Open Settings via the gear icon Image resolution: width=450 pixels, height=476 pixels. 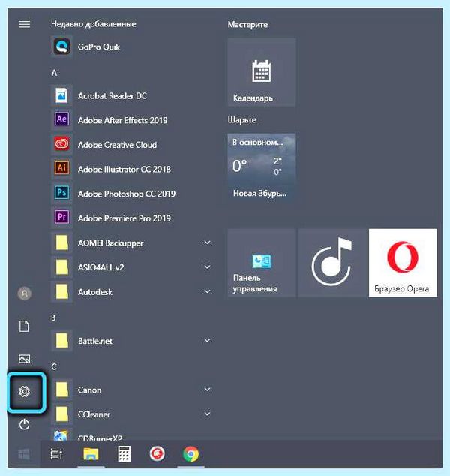[x=24, y=392]
